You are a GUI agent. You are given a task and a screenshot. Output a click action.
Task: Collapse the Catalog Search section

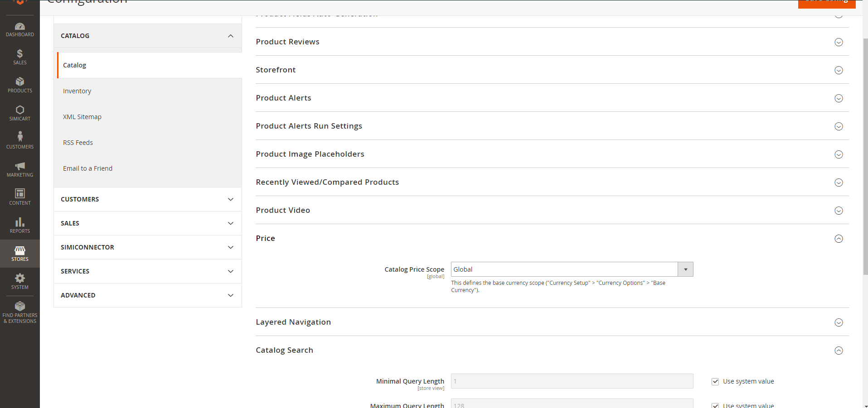(x=552, y=350)
